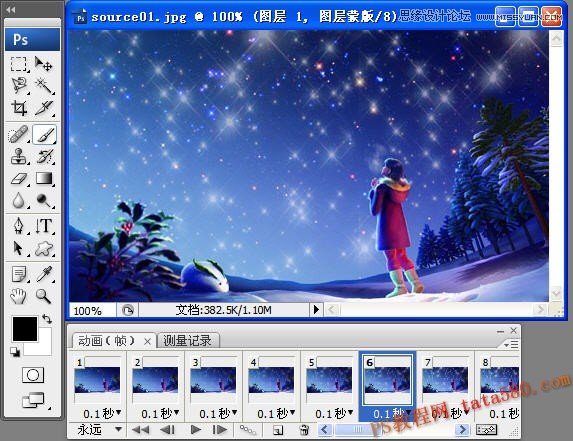This screenshot has width=573, height=441.
Task: Switch to the 动画(帧) tab
Action: click(x=106, y=341)
